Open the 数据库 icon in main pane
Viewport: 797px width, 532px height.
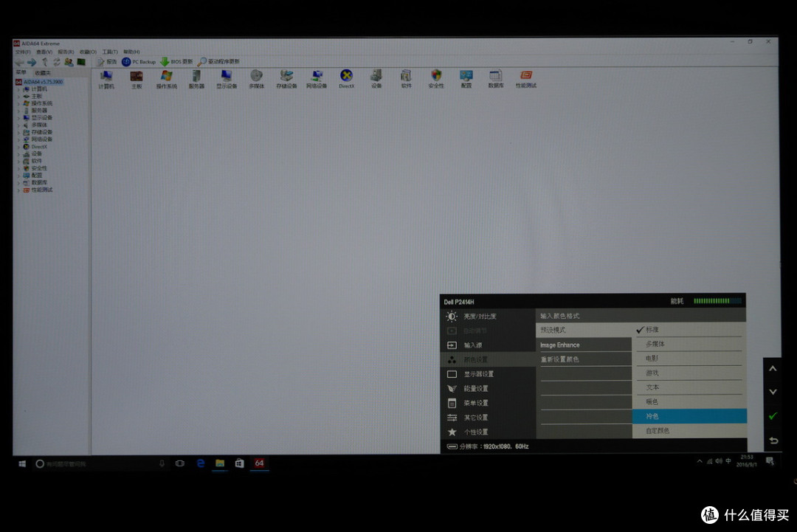click(496, 79)
